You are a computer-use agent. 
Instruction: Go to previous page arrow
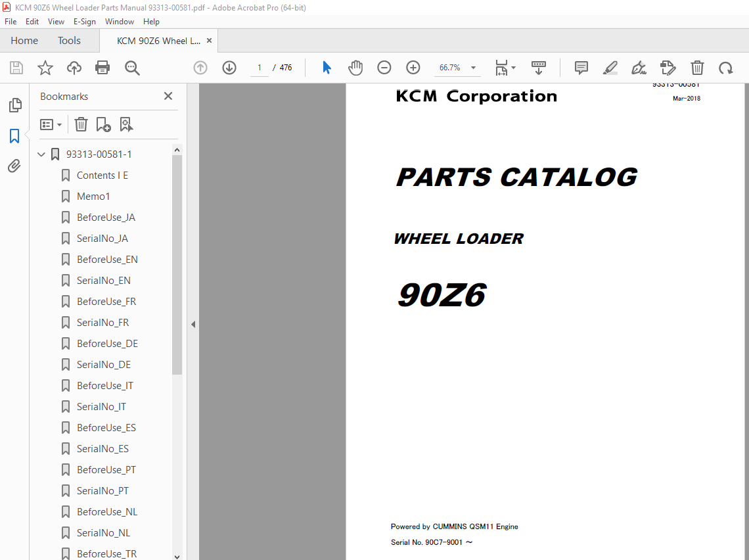coord(200,68)
